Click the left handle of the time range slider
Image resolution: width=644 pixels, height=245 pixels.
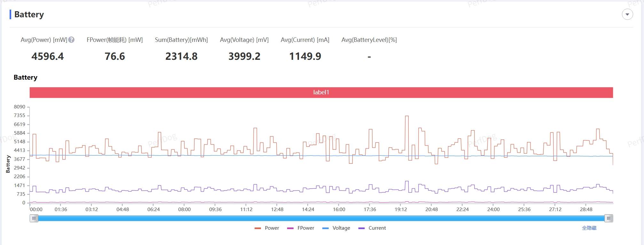[34, 218]
